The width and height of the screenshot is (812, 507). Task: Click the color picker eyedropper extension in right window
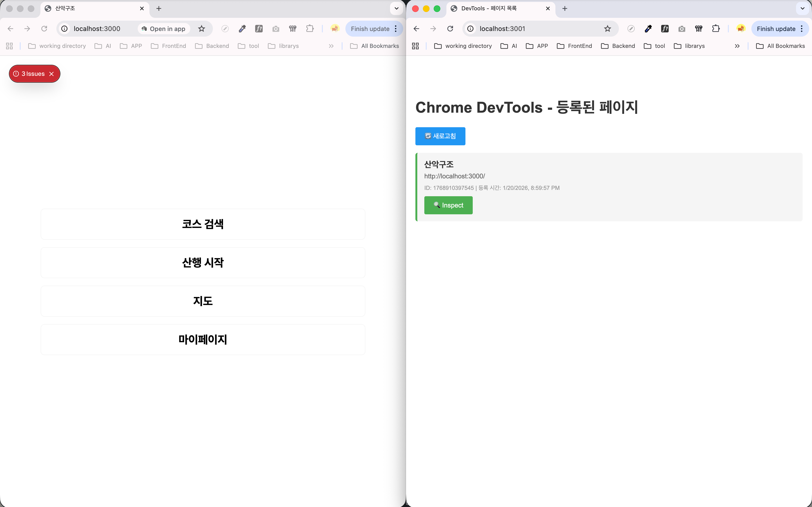pos(648,29)
